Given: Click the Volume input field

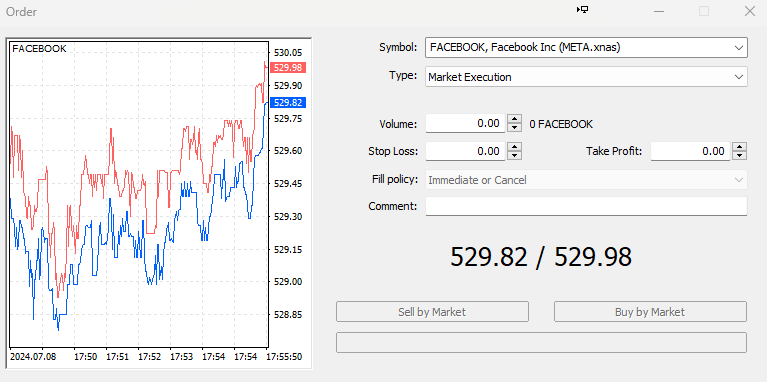Looking at the screenshot, I should click(x=465, y=123).
